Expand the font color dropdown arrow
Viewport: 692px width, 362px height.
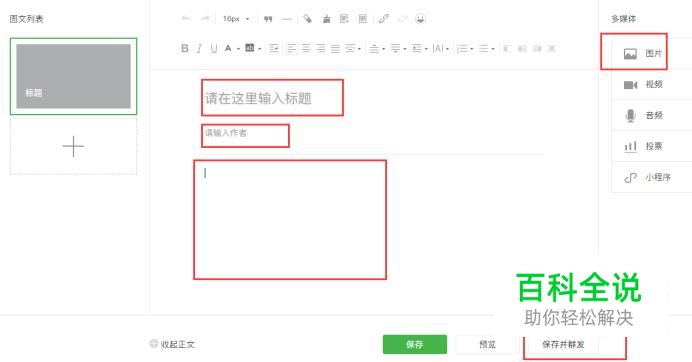point(238,49)
